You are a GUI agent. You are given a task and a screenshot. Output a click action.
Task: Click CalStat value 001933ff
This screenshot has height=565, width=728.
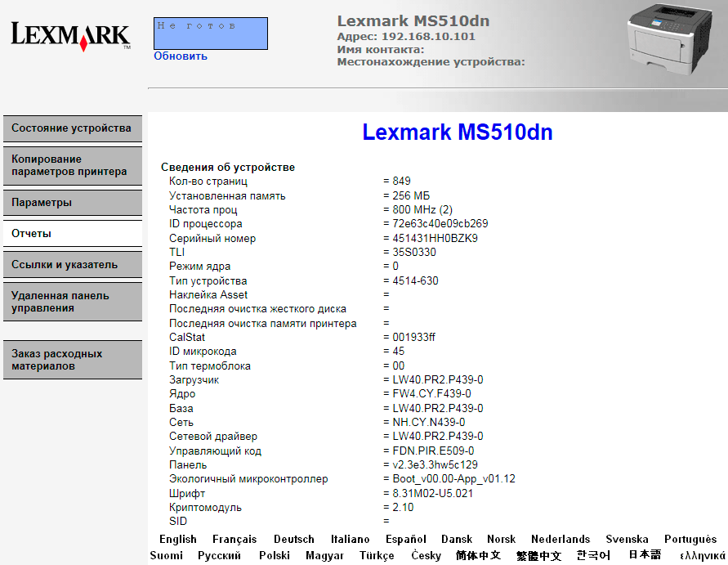pos(413,338)
